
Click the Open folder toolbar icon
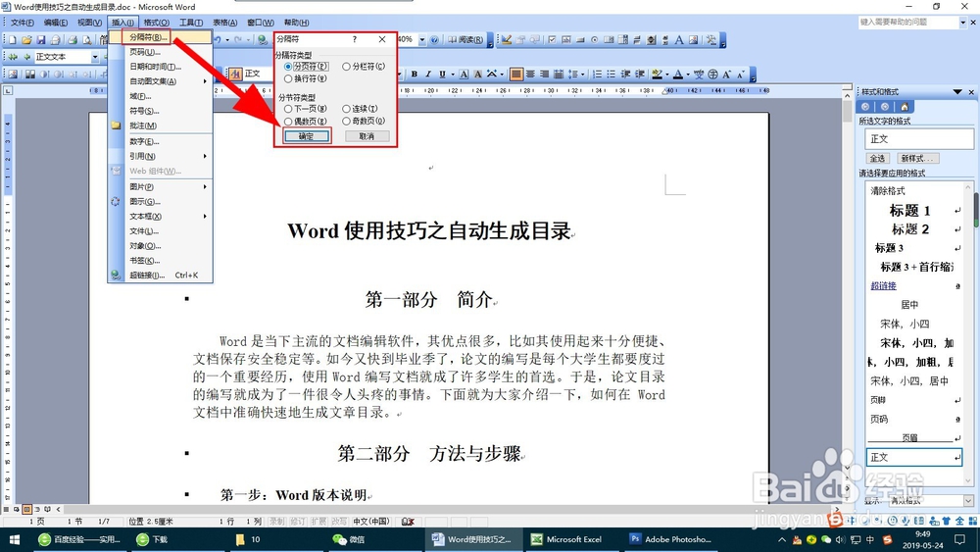coord(26,40)
